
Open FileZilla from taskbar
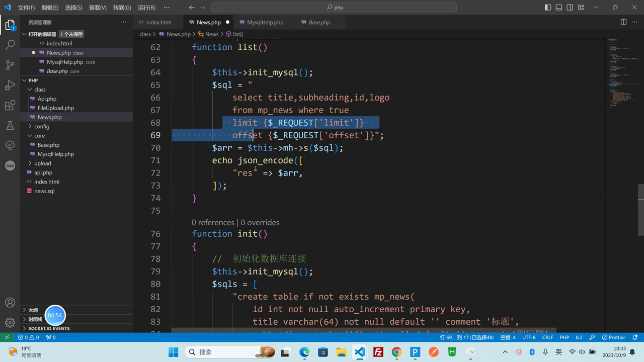(378, 352)
